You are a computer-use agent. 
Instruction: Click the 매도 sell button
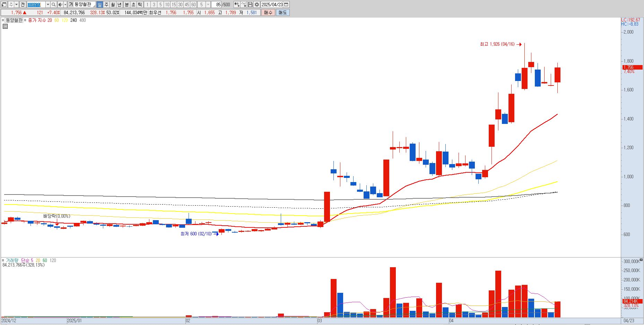(282, 12)
